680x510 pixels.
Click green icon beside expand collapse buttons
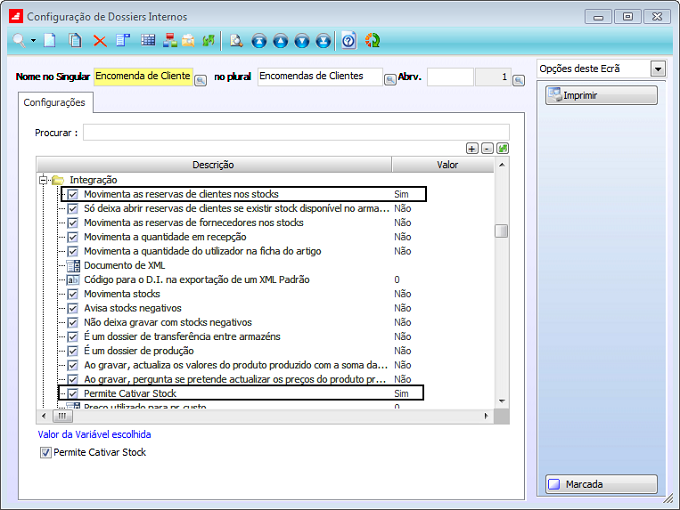click(x=502, y=148)
